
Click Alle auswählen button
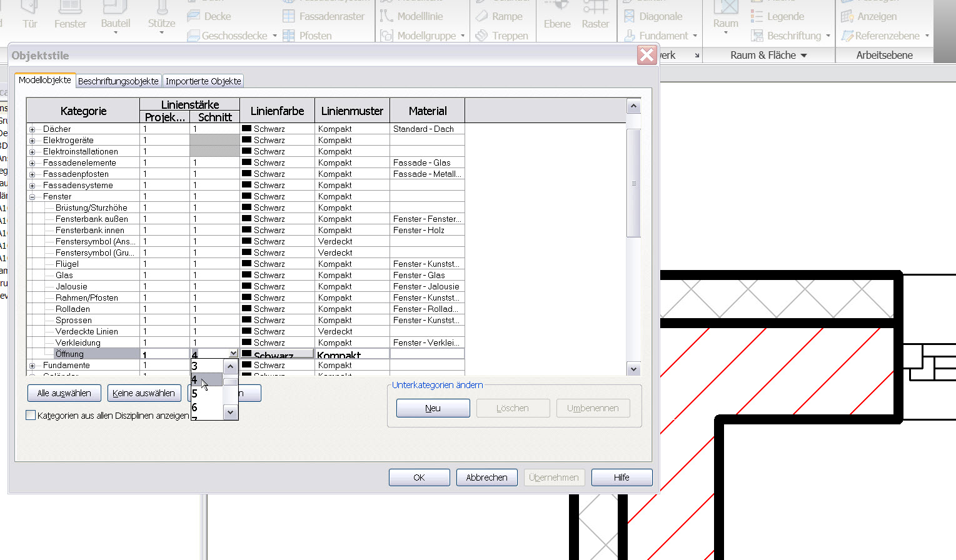point(64,393)
